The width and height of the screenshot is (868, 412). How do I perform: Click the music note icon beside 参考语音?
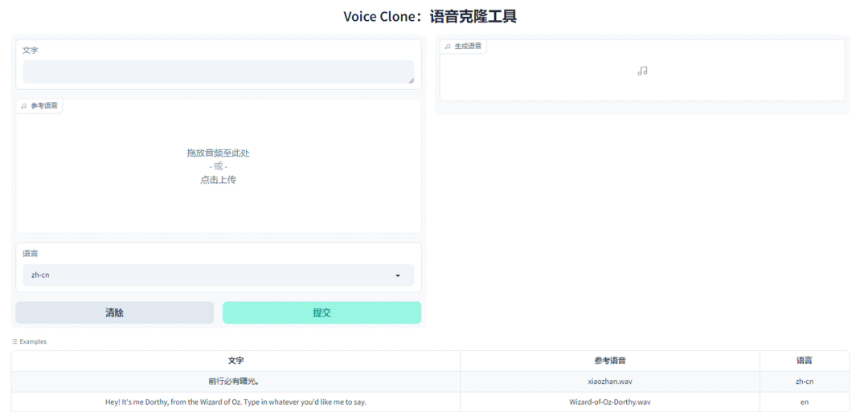pyautogui.click(x=24, y=106)
